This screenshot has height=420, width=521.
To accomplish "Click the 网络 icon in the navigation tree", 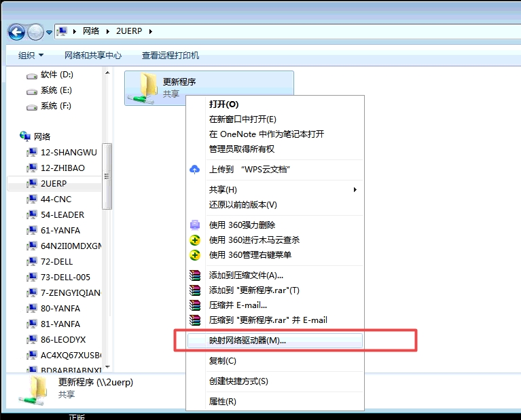I will (25, 136).
